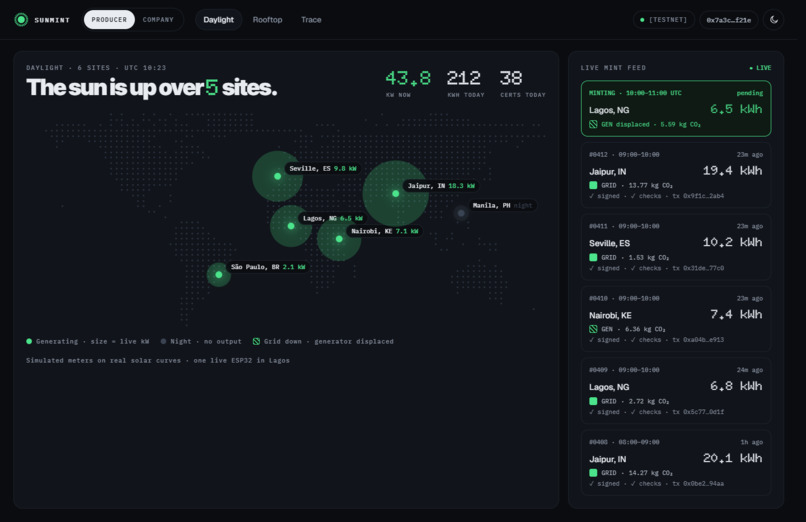Open transaction link 0xa04b…e913
Screen dimensions: 806x522
coord(698,340)
